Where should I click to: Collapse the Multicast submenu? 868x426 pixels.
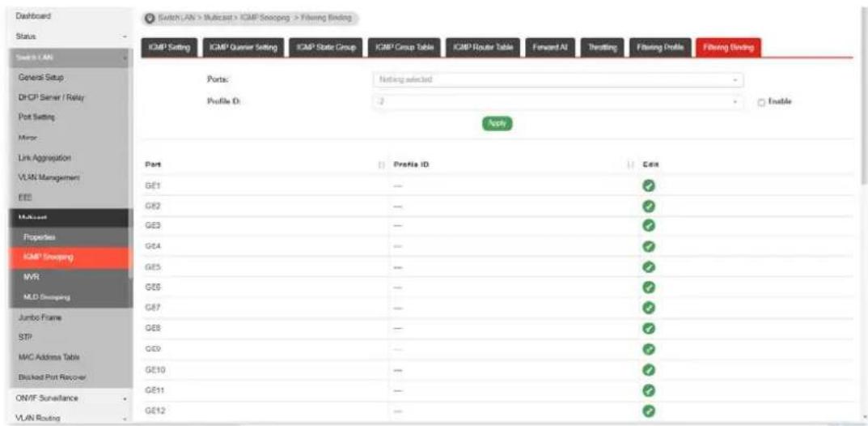pos(70,218)
